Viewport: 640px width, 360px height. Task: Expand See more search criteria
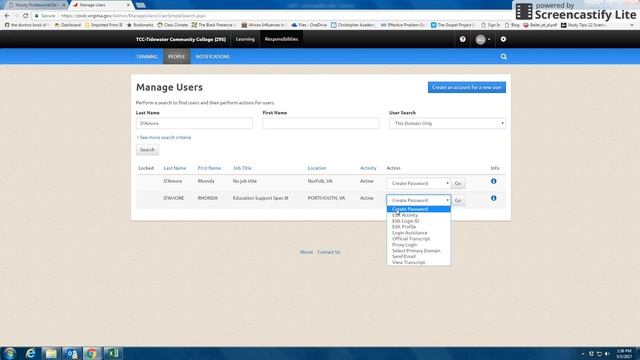(164, 138)
